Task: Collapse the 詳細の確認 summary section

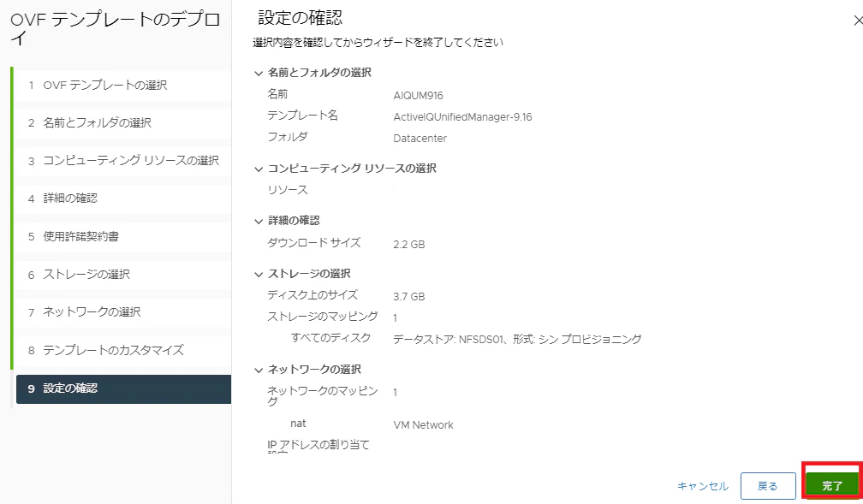Action: [259, 221]
